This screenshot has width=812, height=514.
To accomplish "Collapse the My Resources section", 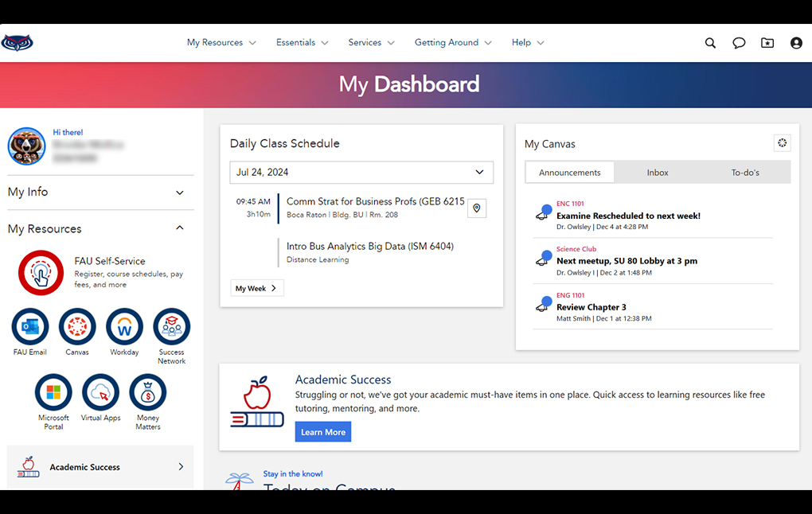I will [x=180, y=228].
